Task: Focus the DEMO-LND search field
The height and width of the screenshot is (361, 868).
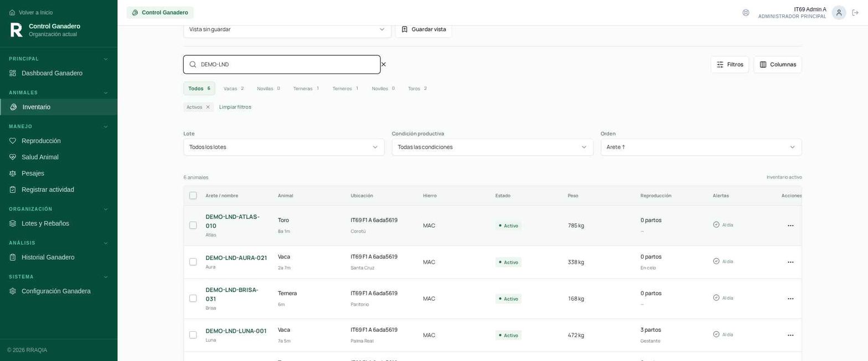Action: pos(282,65)
